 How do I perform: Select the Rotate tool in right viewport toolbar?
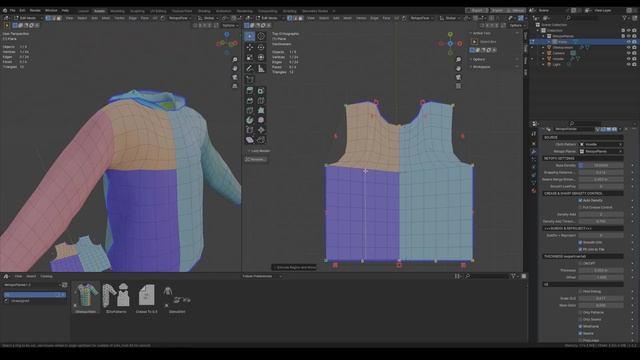coord(261,47)
